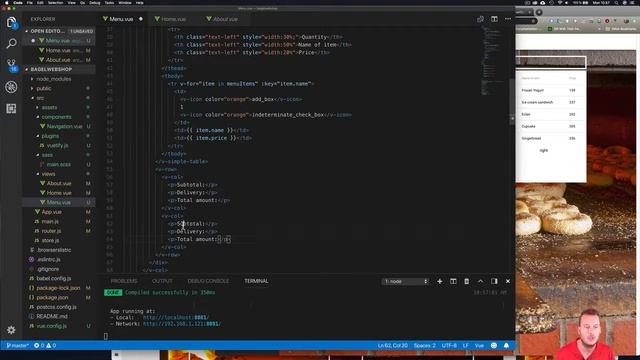Open the 1: node terminal dropdown
The width and height of the screenshot is (640, 360).
(x=406, y=281)
